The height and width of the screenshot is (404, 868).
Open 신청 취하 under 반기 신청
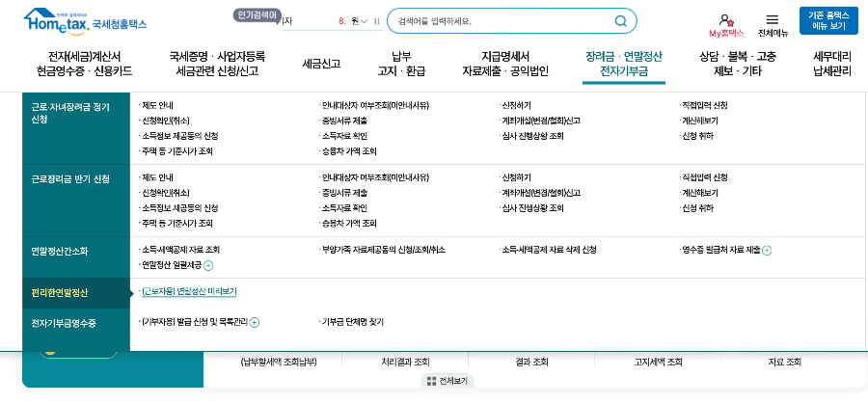tap(697, 208)
